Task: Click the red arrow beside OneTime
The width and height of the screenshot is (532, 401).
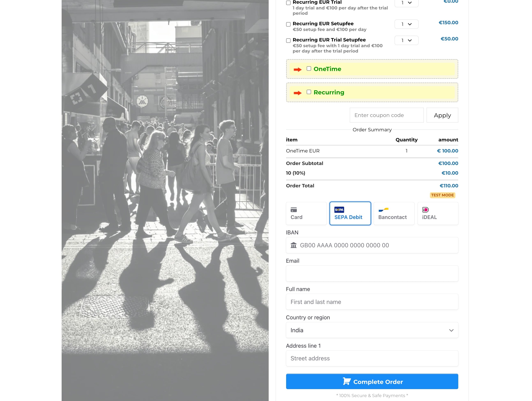Action: point(297,69)
